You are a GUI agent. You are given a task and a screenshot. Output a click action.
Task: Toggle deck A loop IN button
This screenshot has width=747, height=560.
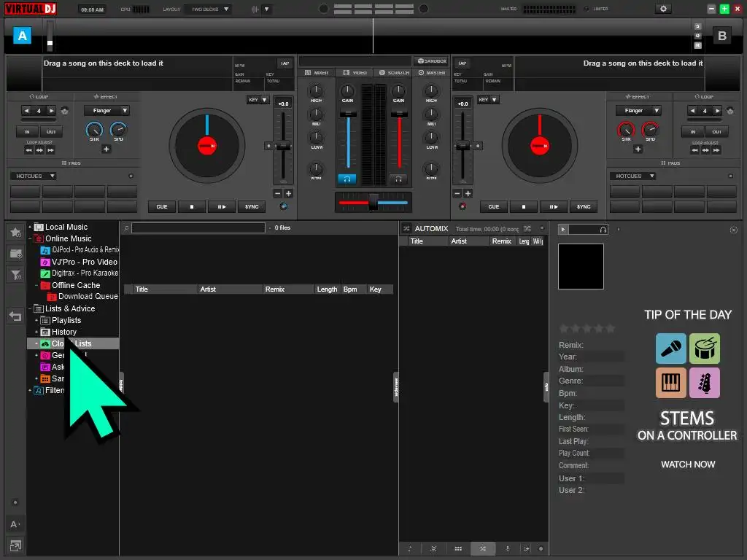coord(27,132)
